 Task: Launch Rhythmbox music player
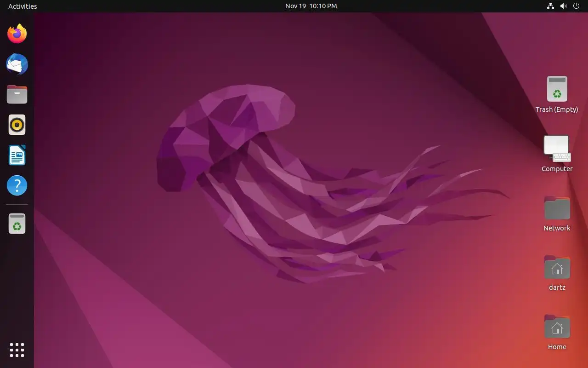pos(17,125)
